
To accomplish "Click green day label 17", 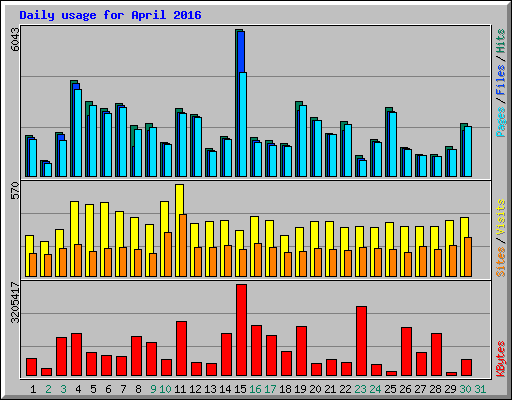I will [270, 389].
